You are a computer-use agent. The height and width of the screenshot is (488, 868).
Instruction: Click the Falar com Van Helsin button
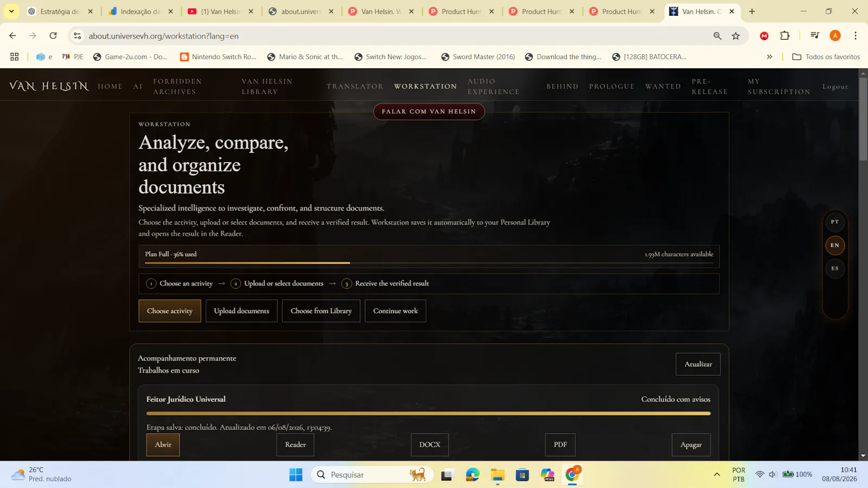pos(429,111)
